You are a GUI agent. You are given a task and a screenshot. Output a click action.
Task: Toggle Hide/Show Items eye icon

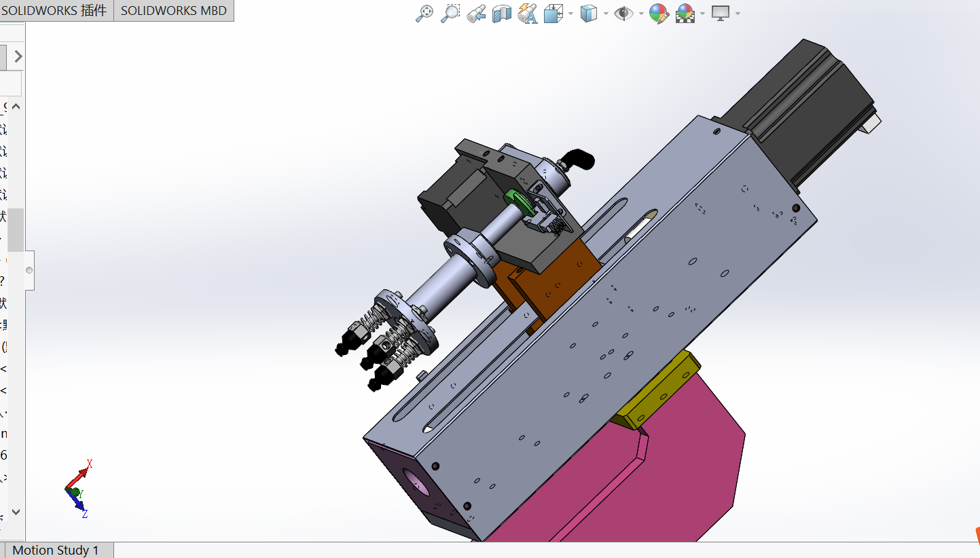click(623, 14)
